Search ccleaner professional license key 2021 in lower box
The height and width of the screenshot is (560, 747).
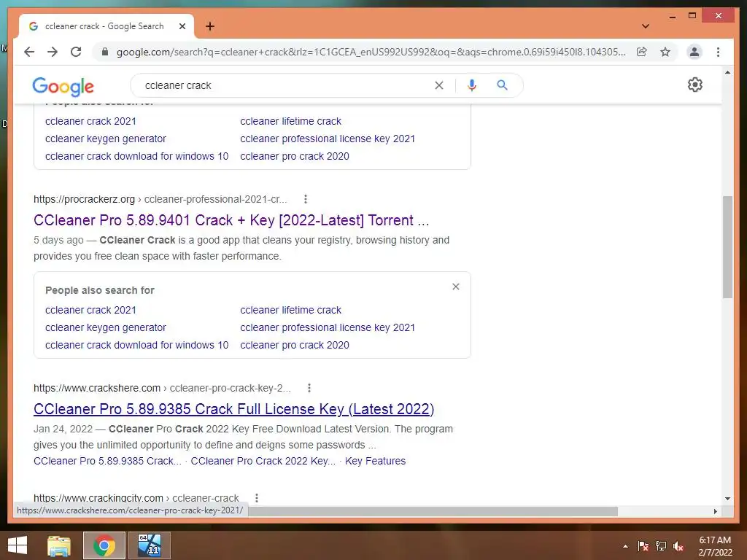(x=328, y=327)
